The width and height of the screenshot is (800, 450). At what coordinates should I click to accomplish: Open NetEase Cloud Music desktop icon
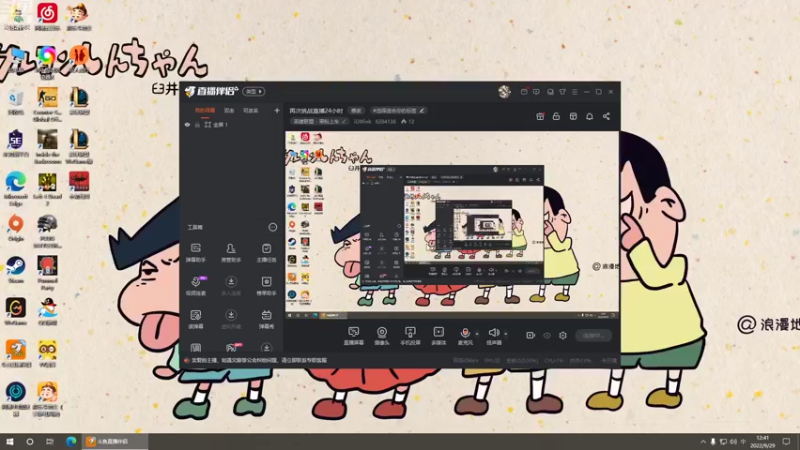[47, 16]
